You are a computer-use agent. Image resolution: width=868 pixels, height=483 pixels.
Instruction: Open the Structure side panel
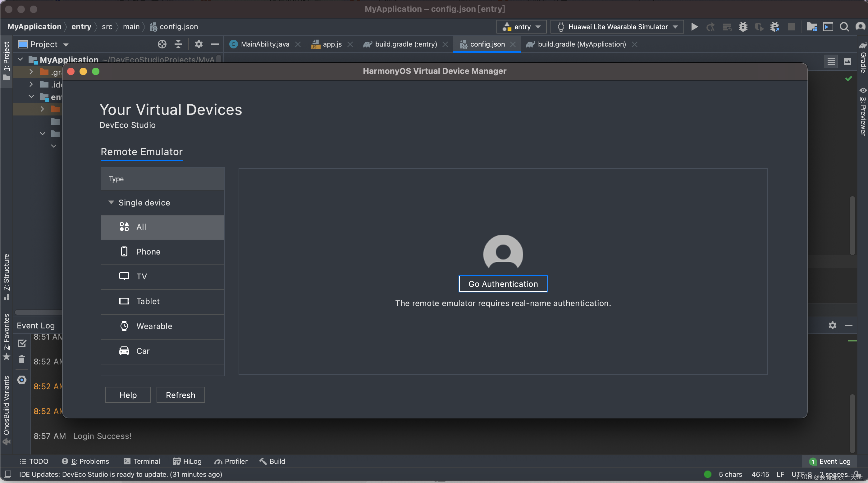point(7,277)
